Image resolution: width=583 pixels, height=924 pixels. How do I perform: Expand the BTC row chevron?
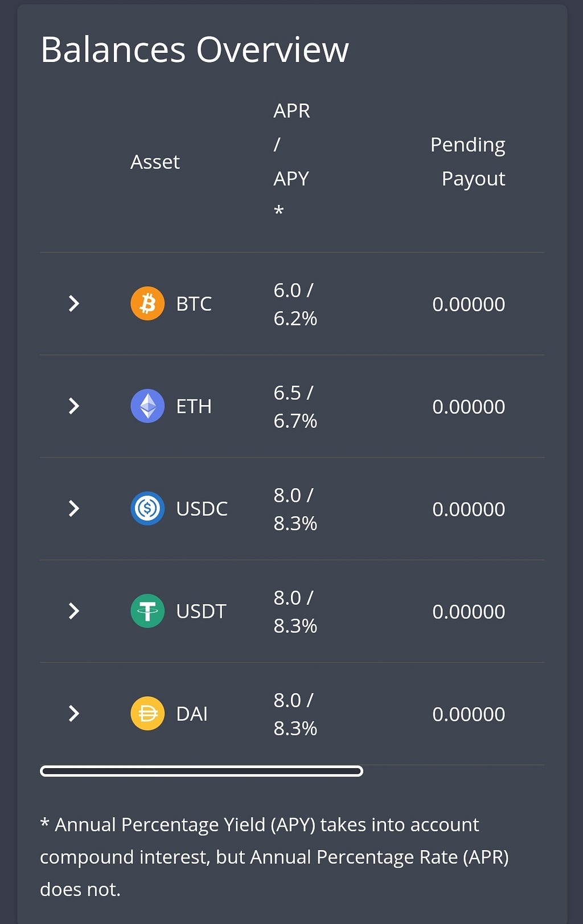click(x=73, y=303)
